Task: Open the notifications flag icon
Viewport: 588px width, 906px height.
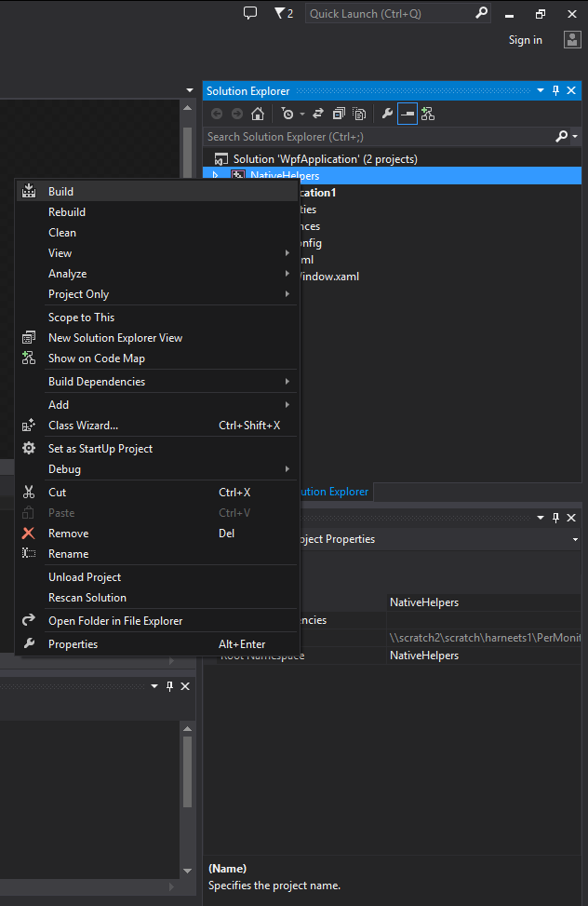Action: click(x=284, y=13)
